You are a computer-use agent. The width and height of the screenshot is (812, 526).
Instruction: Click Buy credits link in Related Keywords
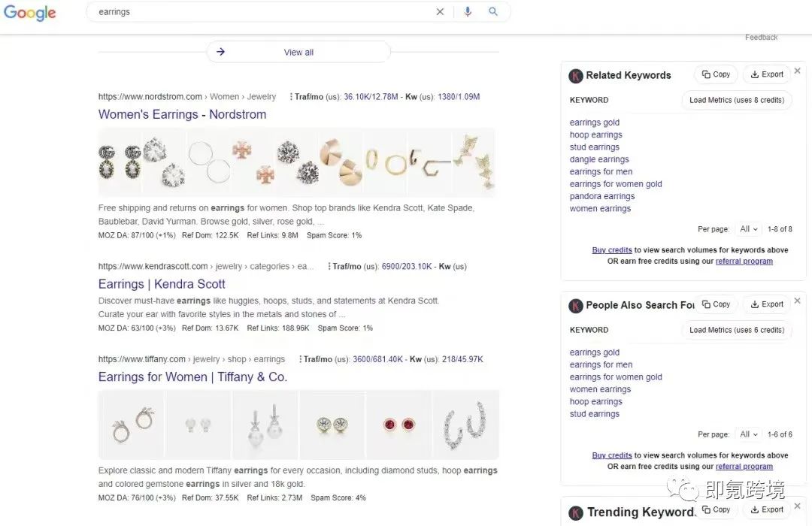pos(612,250)
